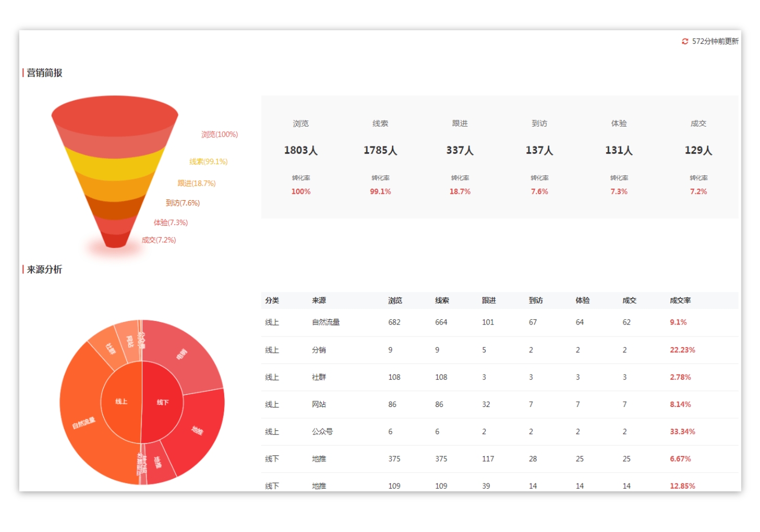Image resolution: width=760 pixels, height=532 pixels.
Task: Click the red refresh icon
Action: [x=685, y=41]
